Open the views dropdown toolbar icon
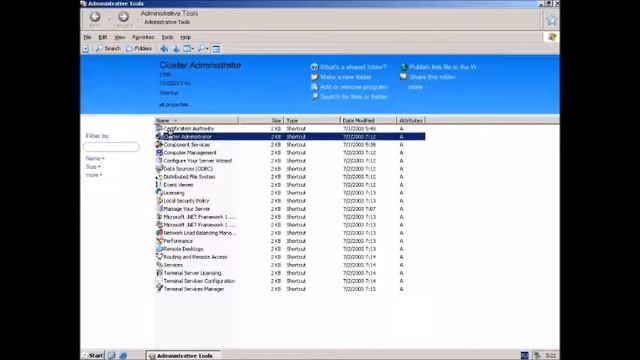The image size is (640, 360). click(x=188, y=49)
